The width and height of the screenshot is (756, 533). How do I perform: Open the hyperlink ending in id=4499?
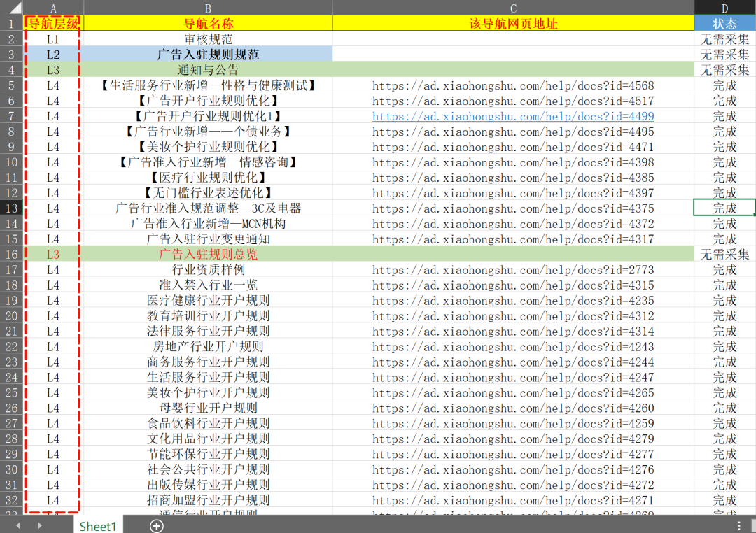[512, 116]
